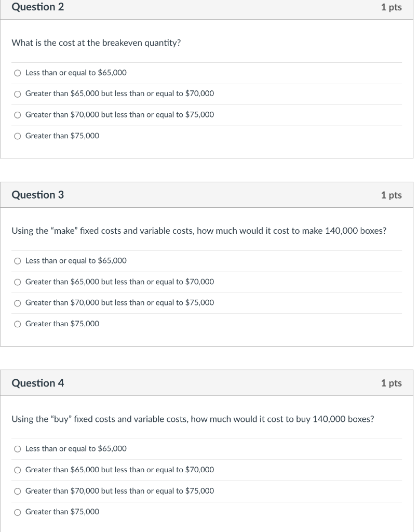Viewport: 418px width, 532px height.
Task: Click the "Question 4" header title
Action: coord(37,383)
